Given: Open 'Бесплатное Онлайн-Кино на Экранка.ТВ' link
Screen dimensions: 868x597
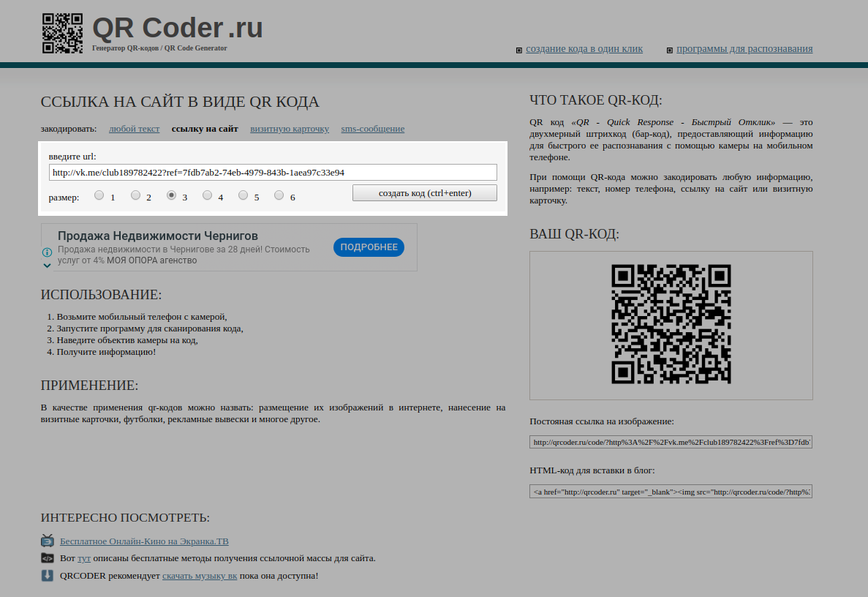Looking at the screenshot, I should click(x=144, y=541).
